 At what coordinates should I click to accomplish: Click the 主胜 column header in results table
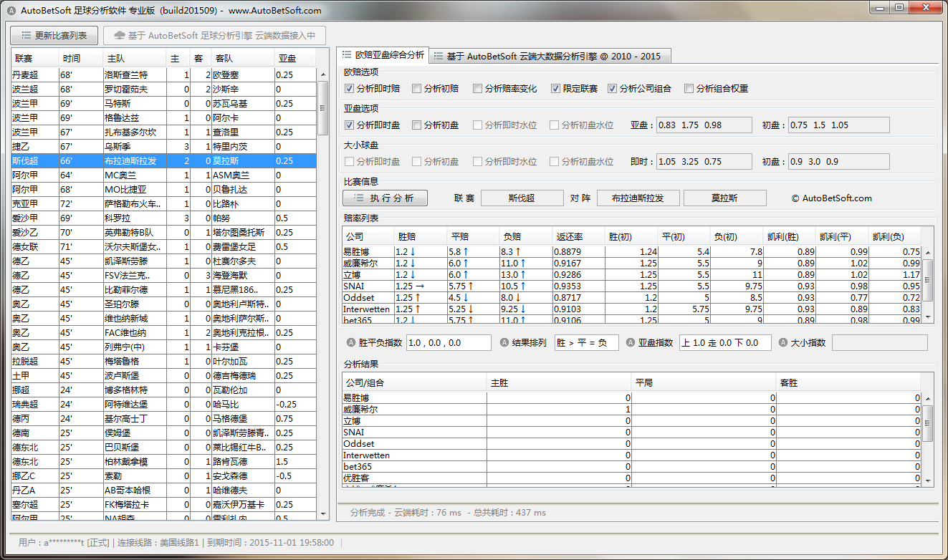(x=559, y=383)
